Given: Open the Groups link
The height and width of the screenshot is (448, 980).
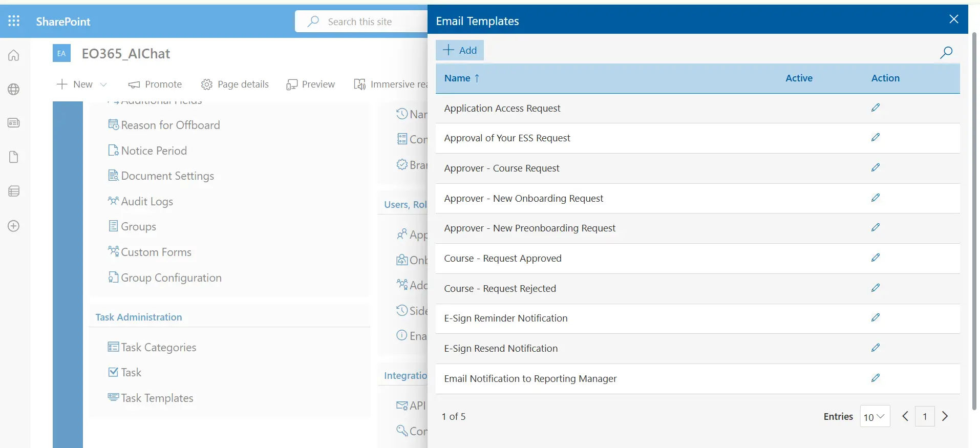Looking at the screenshot, I should (x=132, y=226).
